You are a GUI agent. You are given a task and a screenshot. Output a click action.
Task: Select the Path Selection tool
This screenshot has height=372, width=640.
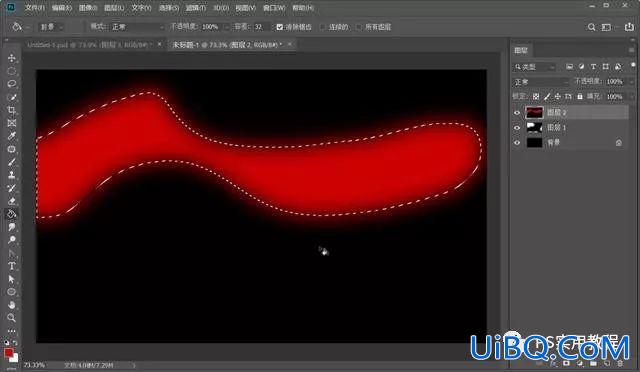coord(11,279)
